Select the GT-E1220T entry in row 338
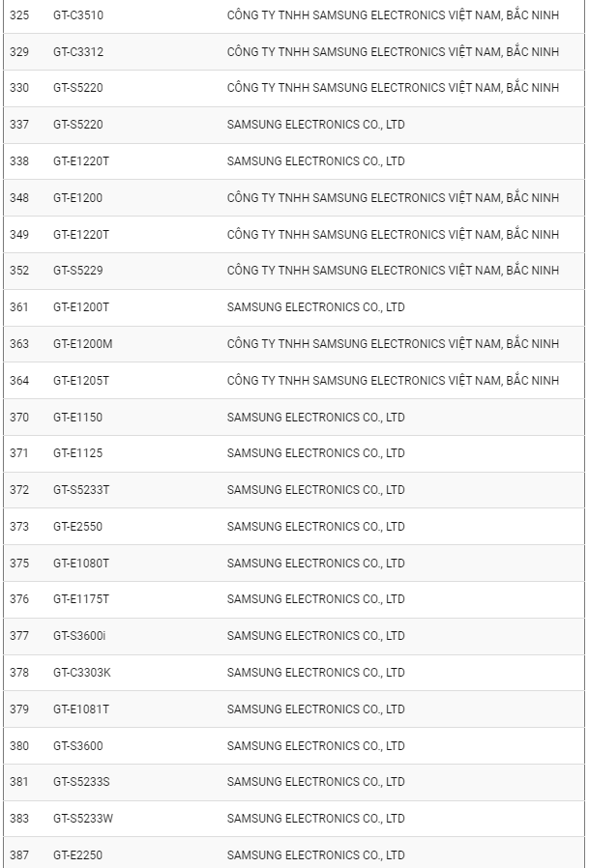Screen dimensions: 589x868 pos(81,161)
